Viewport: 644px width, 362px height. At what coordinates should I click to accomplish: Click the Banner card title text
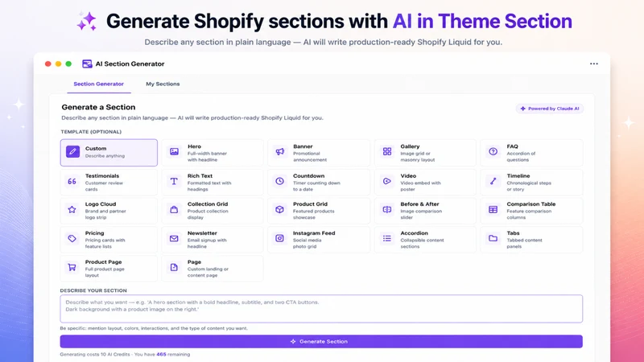[x=303, y=146]
